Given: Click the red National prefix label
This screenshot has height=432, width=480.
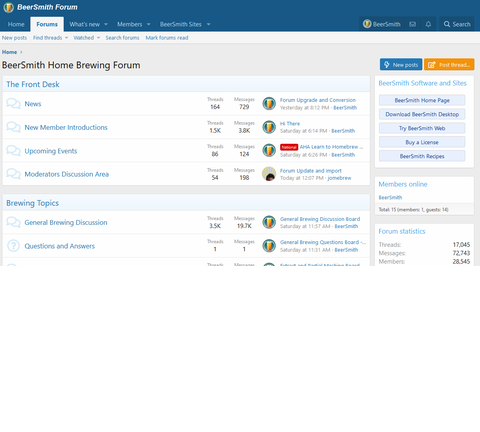Looking at the screenshot, I should click(x=289, y=147).
